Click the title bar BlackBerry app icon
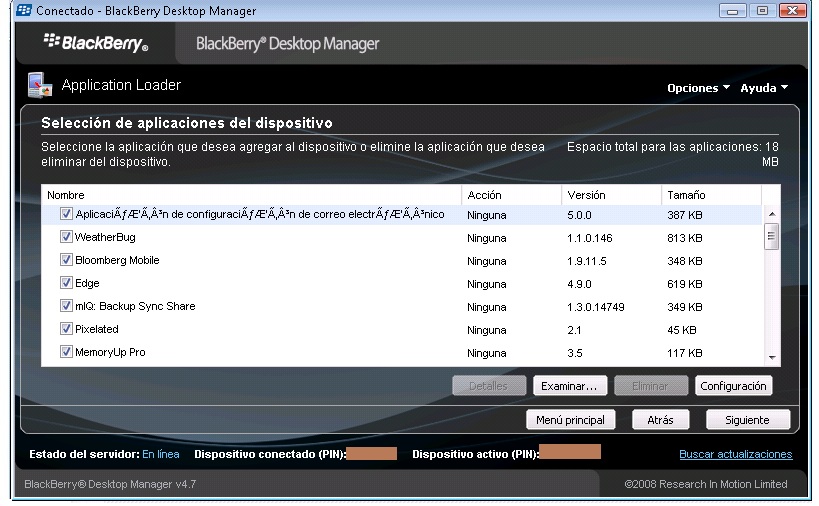Screen dimensions: 819x506 click(24, 10)
